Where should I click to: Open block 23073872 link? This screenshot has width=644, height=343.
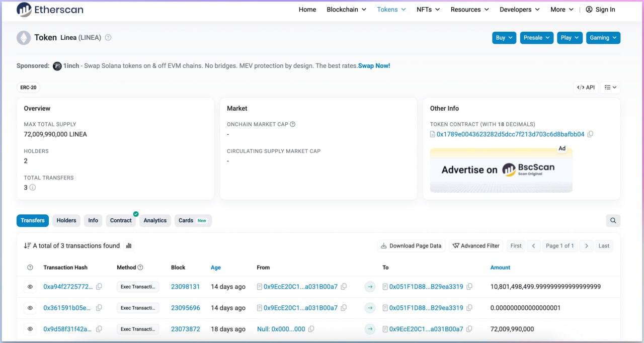[x=185, y=329]
